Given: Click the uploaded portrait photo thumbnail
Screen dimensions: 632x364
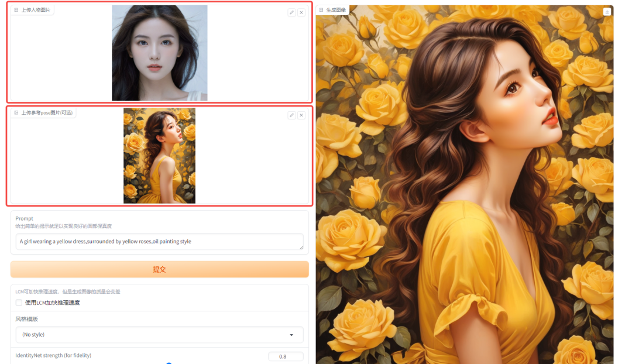Looking at the screenshot, I should [x=159, y=53].
